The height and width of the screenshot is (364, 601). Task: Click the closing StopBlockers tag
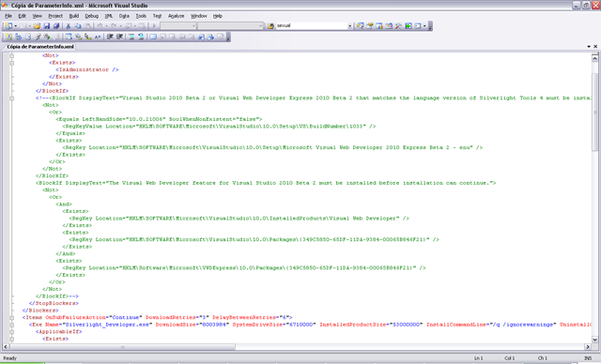pos(54,303)
